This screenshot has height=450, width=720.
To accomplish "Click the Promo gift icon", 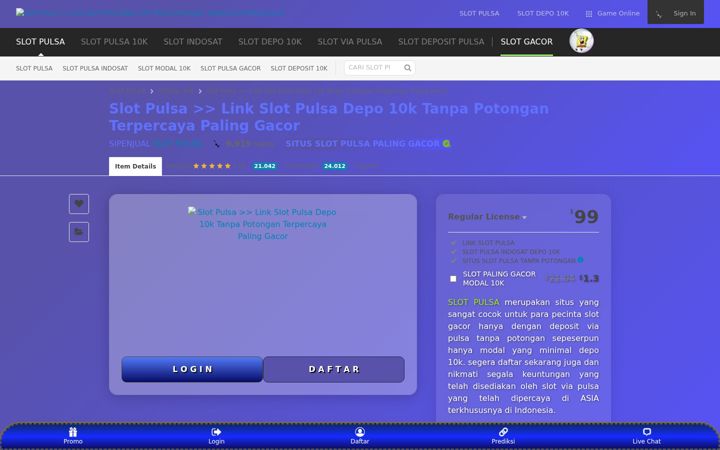I will 73,432.
